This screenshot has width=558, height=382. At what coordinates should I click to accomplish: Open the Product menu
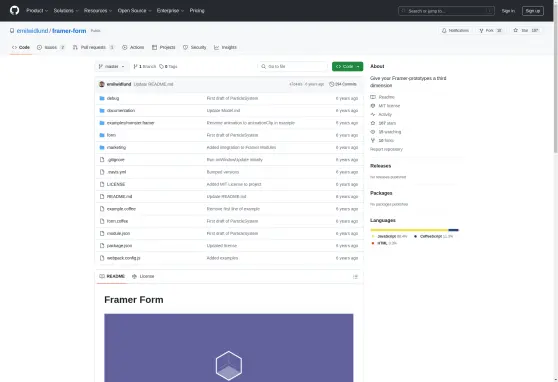click(x=37, y=11)
